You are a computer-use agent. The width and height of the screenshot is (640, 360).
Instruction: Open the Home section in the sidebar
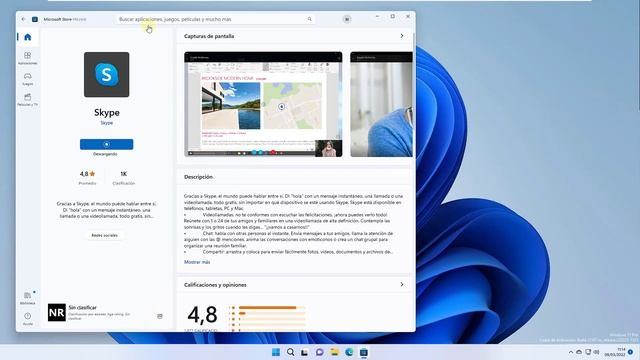tap(28, 37)
